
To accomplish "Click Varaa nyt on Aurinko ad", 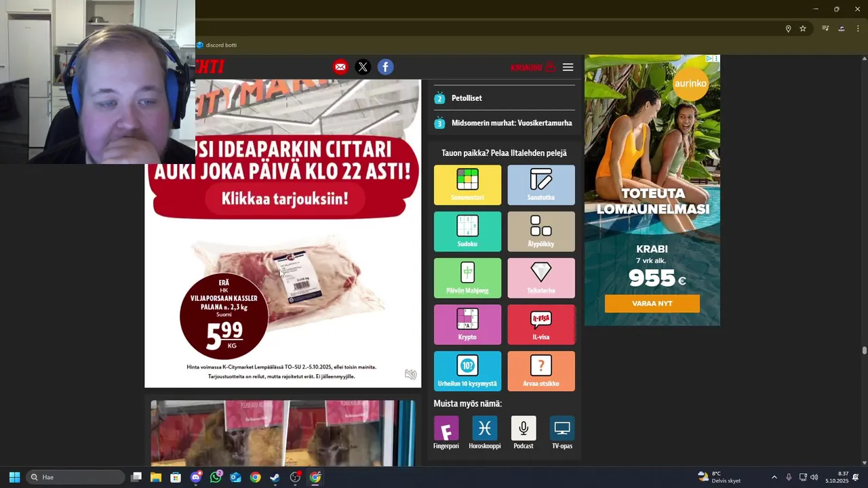I will pyautogui.click(x=652, y=304).
